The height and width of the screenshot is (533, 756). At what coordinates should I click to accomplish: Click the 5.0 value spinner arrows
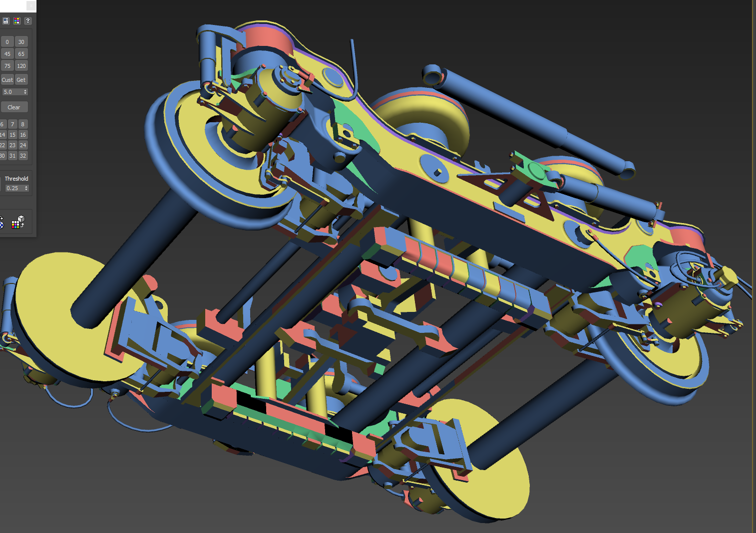25,92
